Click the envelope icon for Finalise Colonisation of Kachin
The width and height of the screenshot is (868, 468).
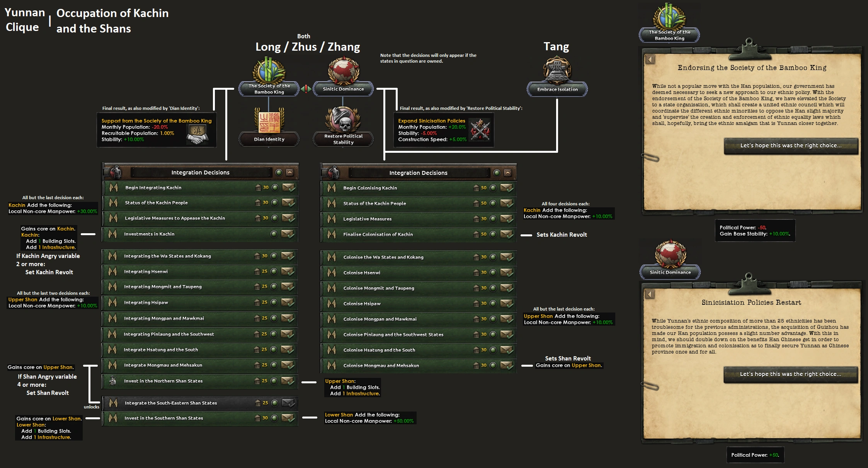tap(506, 234)
